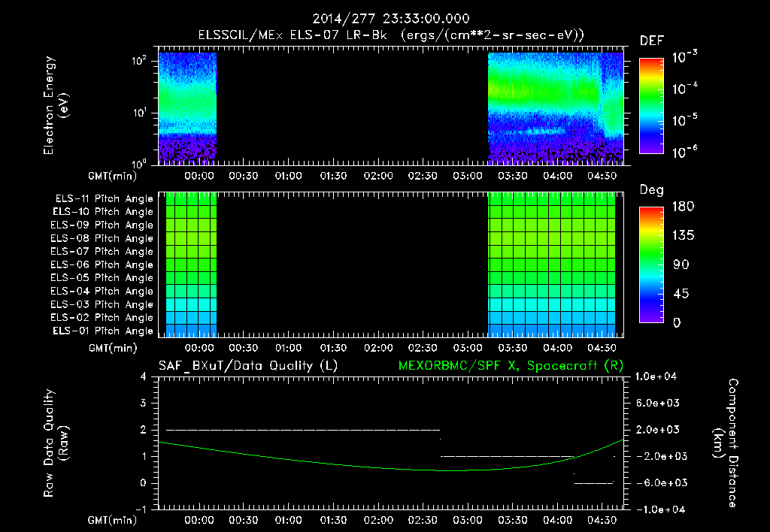Image resolution: width=770 pixels, height=532 pixels.
Task: Select the ELS-01 Pitch Angle row label
Action: (x=103, y=331)
